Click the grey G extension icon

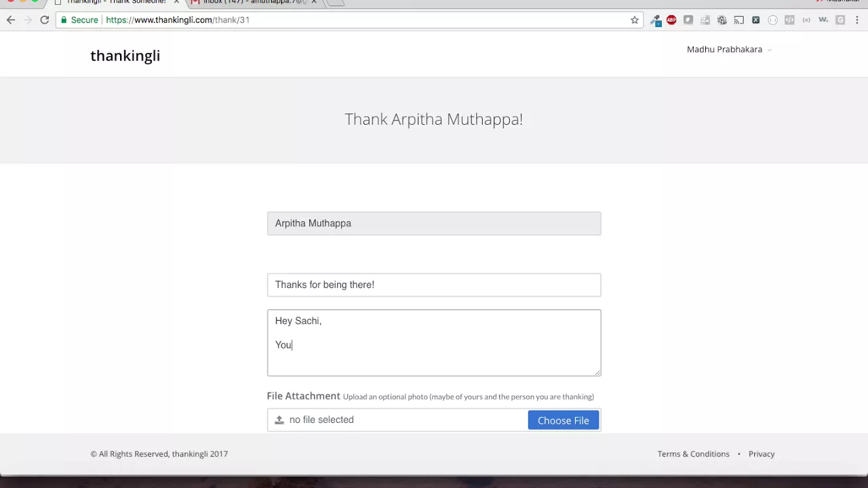(840, 20)
